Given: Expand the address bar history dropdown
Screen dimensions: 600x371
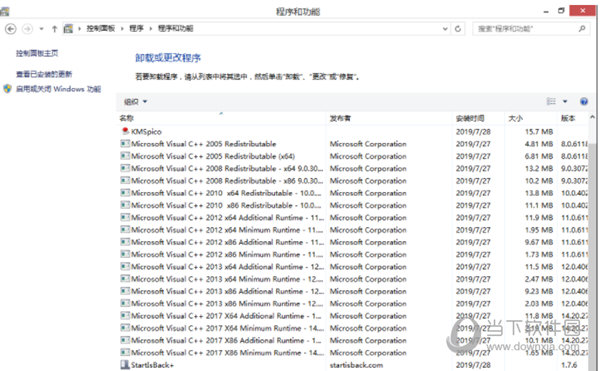Looking at the screenshot, I should click(x=445, y=29).
